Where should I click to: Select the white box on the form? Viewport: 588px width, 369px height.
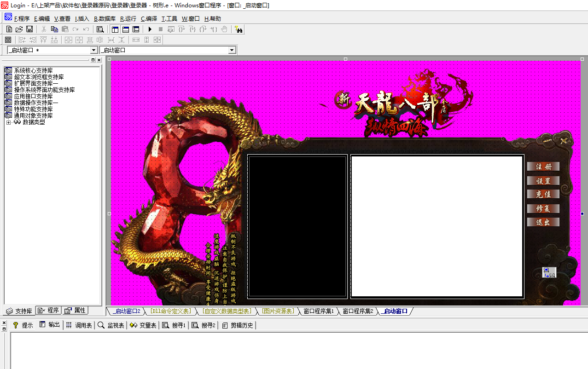tap(437, 226)
